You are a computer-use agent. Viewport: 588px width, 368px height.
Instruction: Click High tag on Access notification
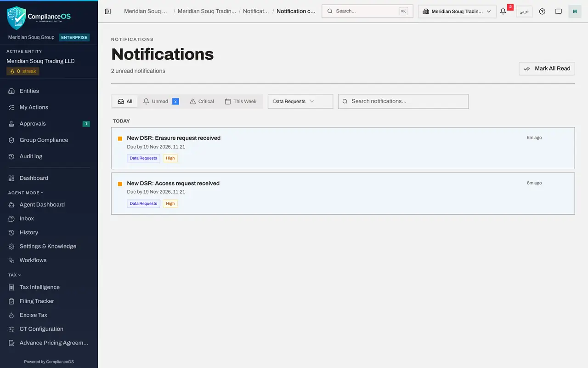[x=170, y=203]
